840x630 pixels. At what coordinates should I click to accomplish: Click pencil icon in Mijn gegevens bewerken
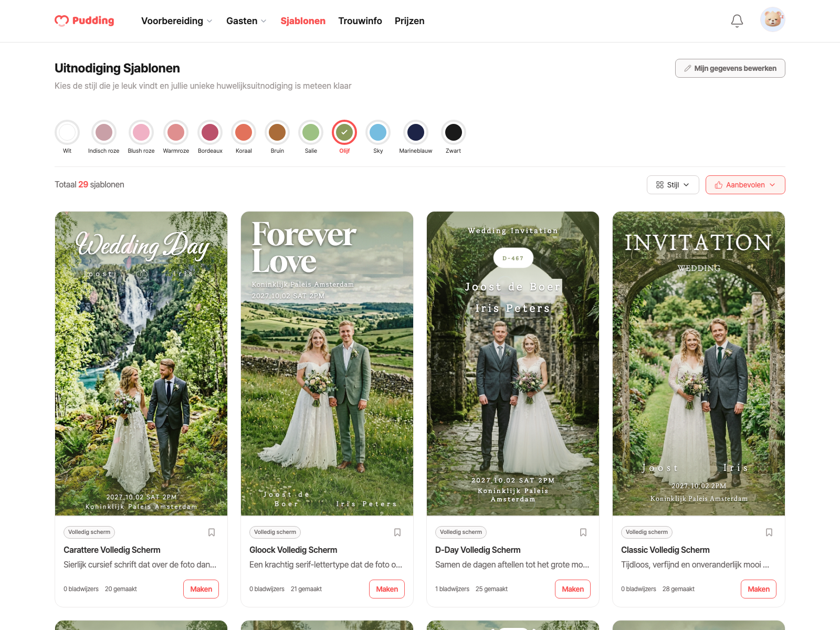tap(688, 68)
